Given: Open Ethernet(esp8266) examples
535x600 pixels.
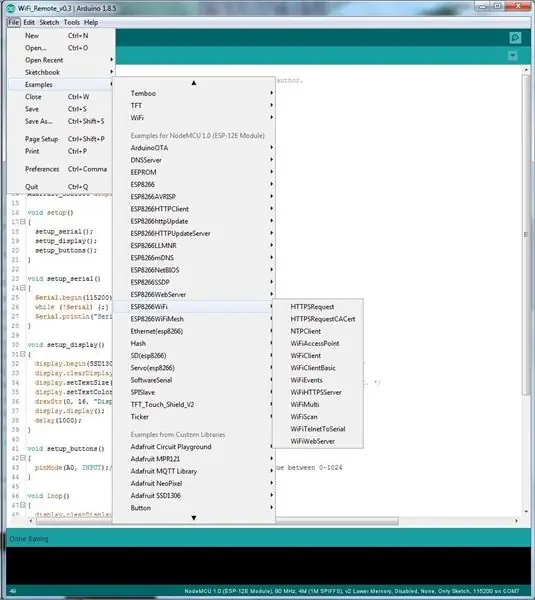Looking at the screenshot, I should point(194,331).
